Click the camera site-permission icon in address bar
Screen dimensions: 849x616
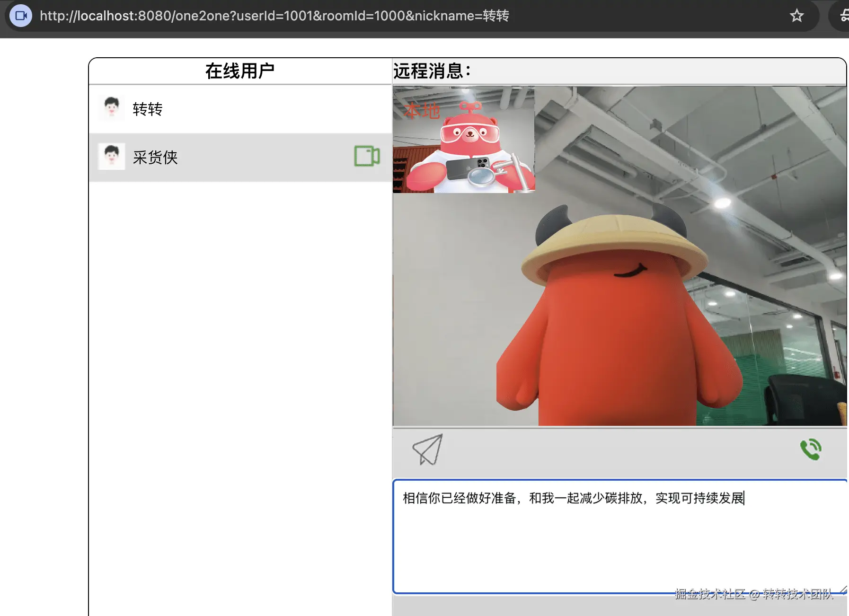coord(21,16)
